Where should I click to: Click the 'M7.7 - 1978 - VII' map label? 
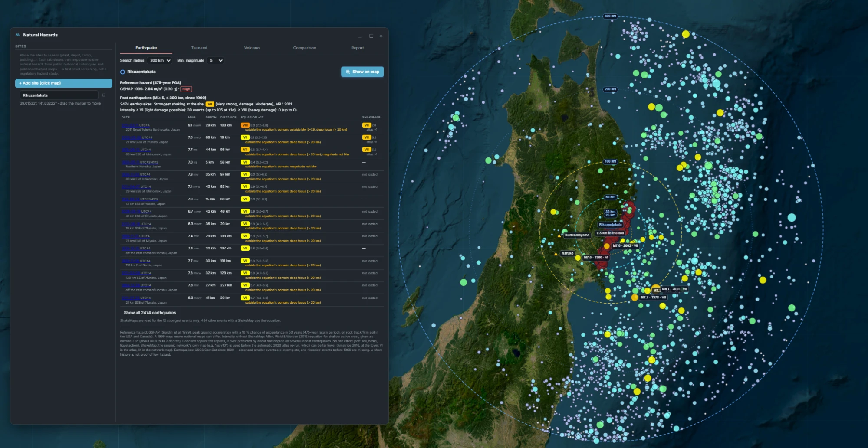(653, 298)
